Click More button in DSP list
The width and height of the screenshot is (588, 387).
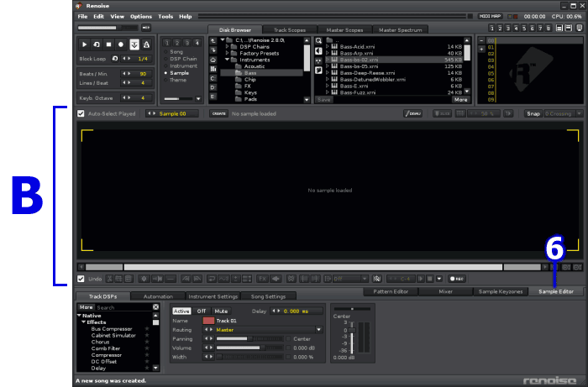click(86, 307)
